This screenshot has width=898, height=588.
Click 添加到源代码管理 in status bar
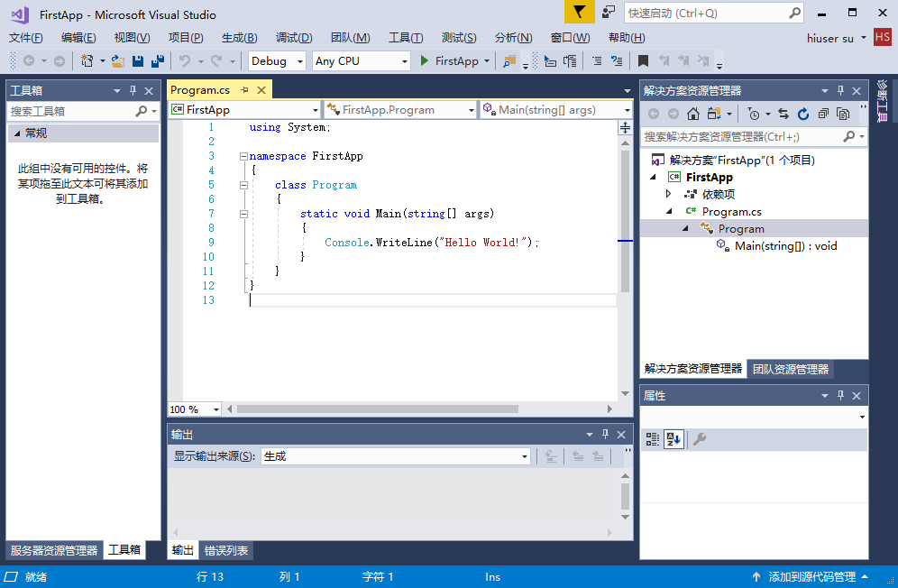(x=811, y=576)
